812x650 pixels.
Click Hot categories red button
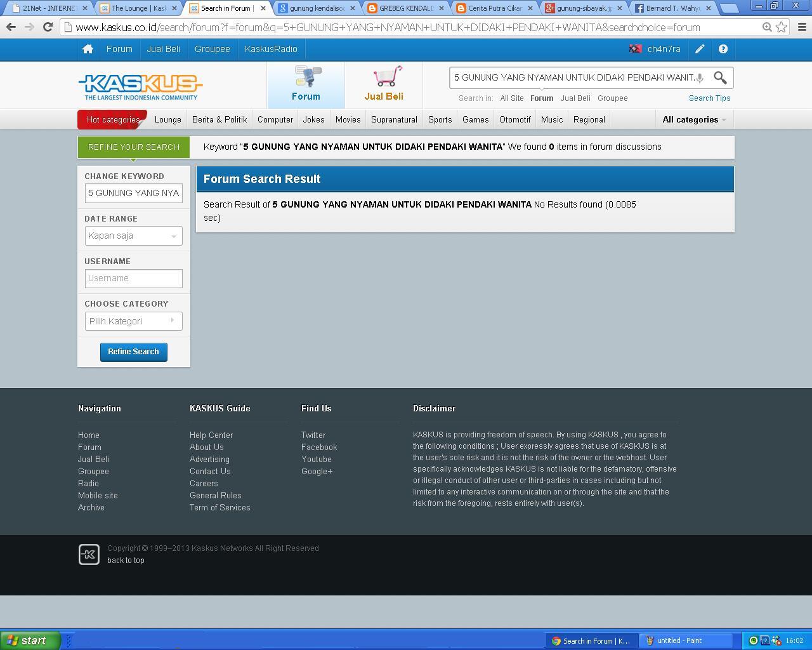click(112, 119)
